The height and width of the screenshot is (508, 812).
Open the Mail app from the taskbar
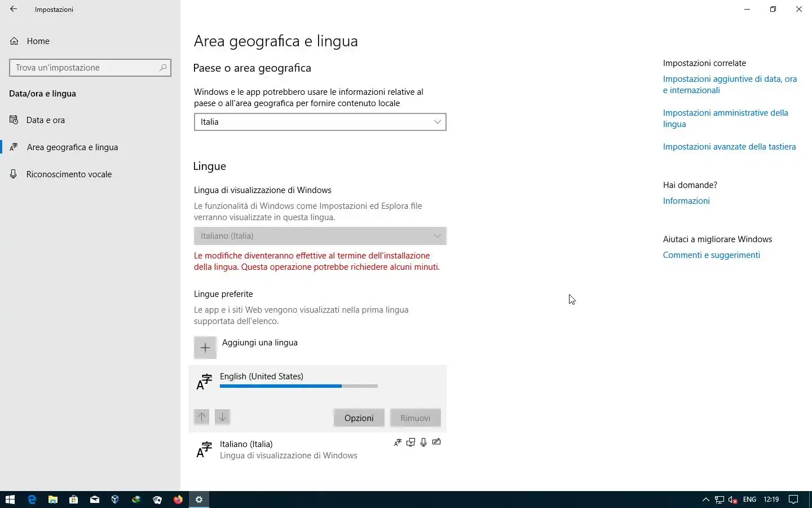[94, 500]
